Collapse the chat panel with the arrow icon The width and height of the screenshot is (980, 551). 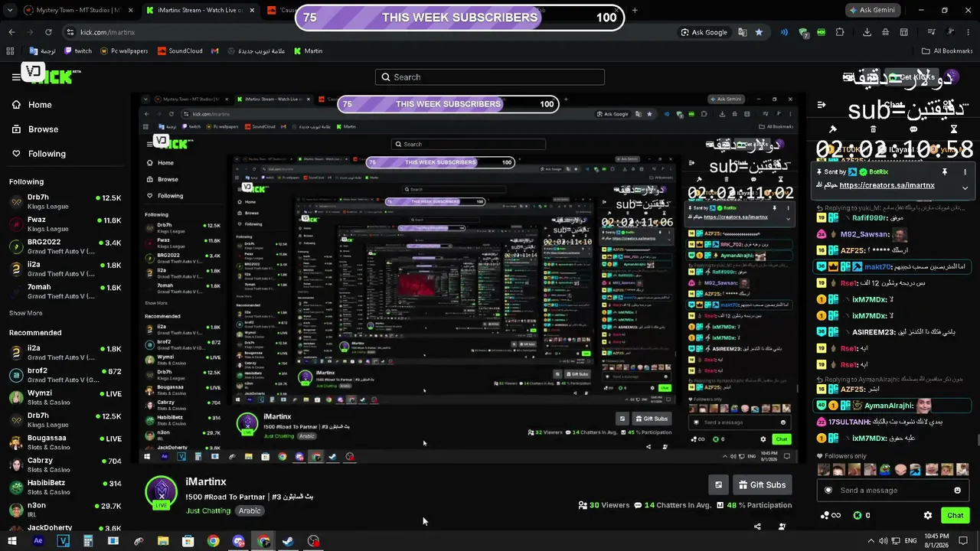tap(822, 105)
